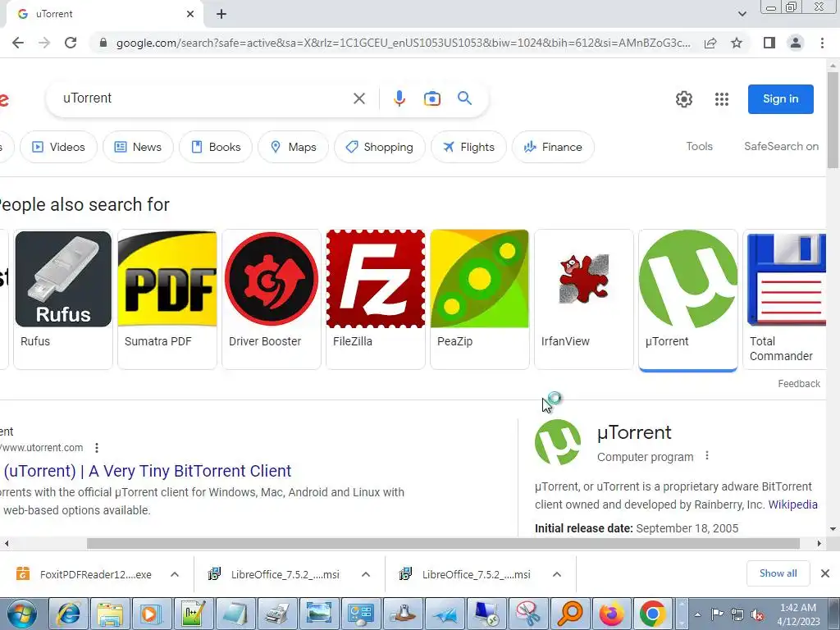The width and height of the screenshot is (840, 630).
Task: Select the Driver Booster card
Action: tap(271, 299)
